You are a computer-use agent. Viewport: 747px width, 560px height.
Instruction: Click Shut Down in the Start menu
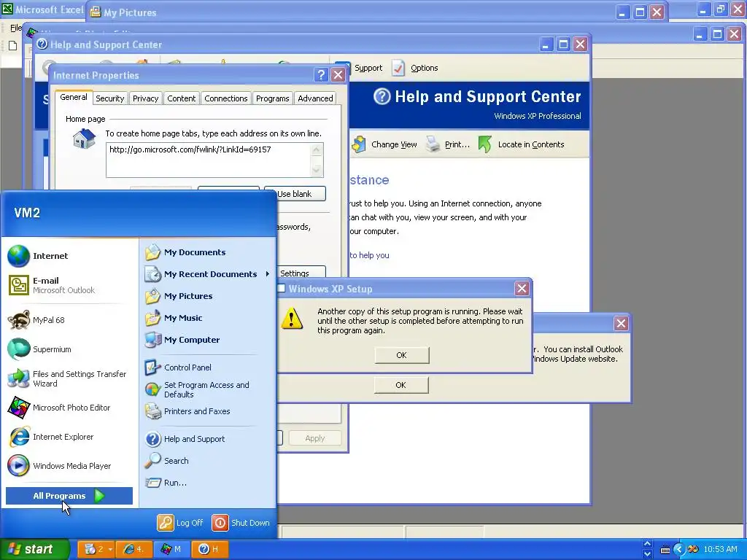(241, 523)
